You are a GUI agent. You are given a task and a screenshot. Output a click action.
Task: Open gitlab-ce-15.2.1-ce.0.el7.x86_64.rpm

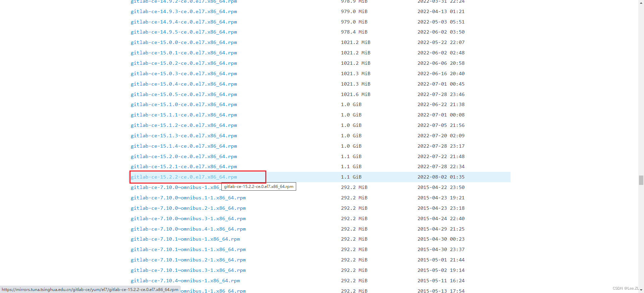click(184, 166)
